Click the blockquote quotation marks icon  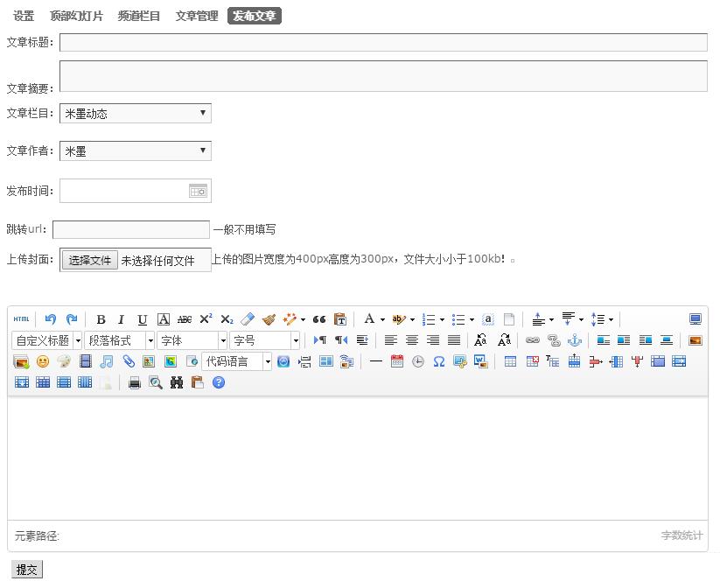319,319
